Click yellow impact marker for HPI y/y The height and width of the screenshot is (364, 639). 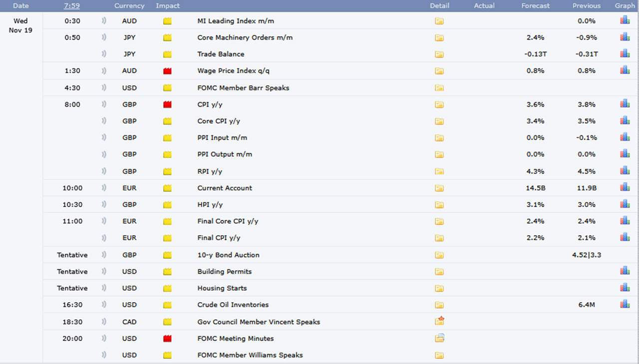tap(167, 205)
